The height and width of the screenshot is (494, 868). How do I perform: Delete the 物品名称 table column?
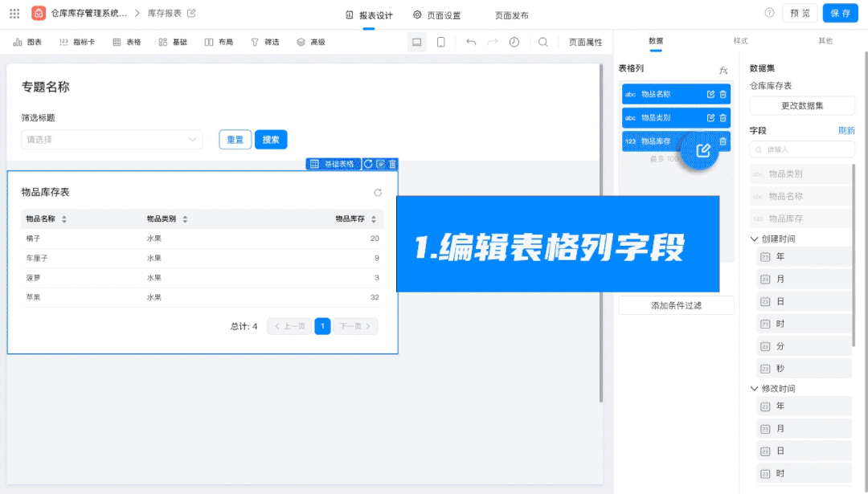(723, 95)
